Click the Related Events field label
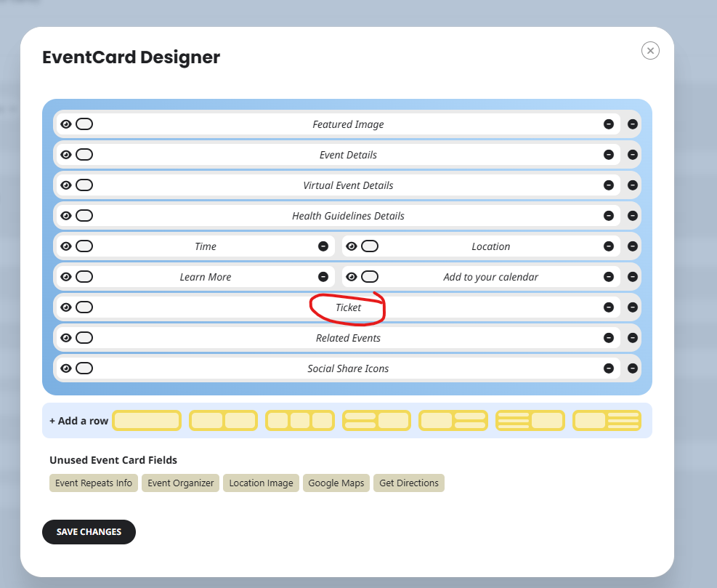 349,338
